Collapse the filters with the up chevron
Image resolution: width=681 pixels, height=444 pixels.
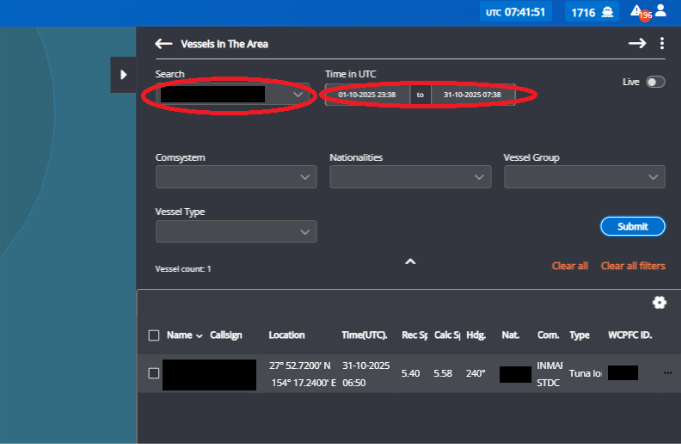coord(410,262)
